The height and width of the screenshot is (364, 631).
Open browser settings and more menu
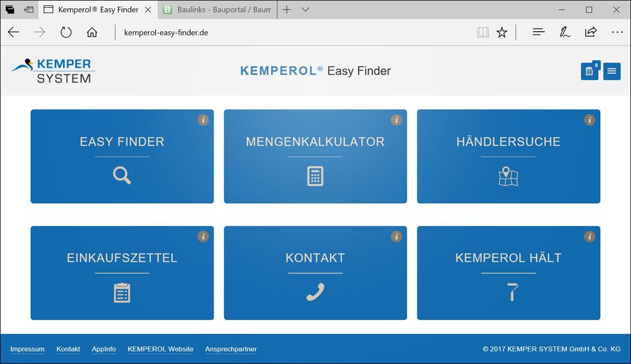pos(617,32)
